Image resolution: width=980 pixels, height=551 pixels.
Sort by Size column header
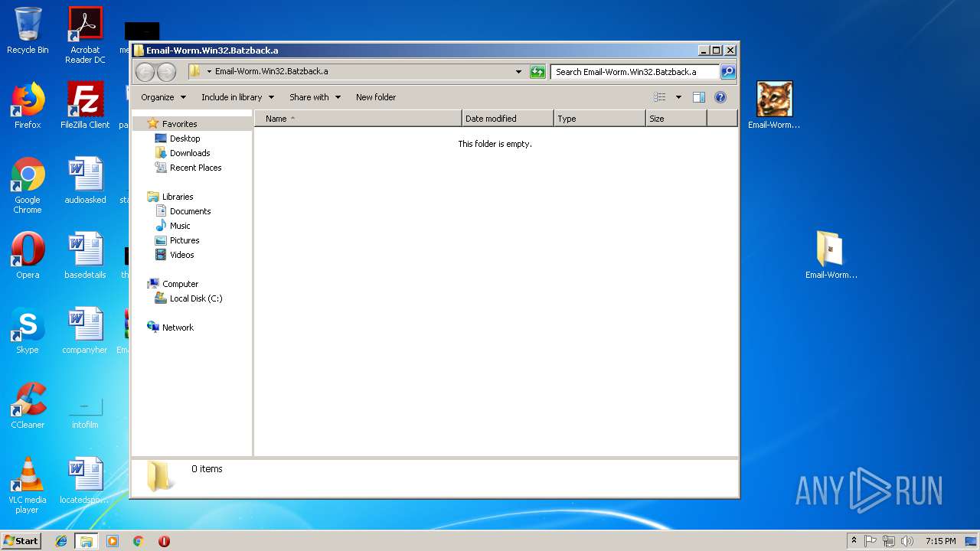[x=676, y=119]
